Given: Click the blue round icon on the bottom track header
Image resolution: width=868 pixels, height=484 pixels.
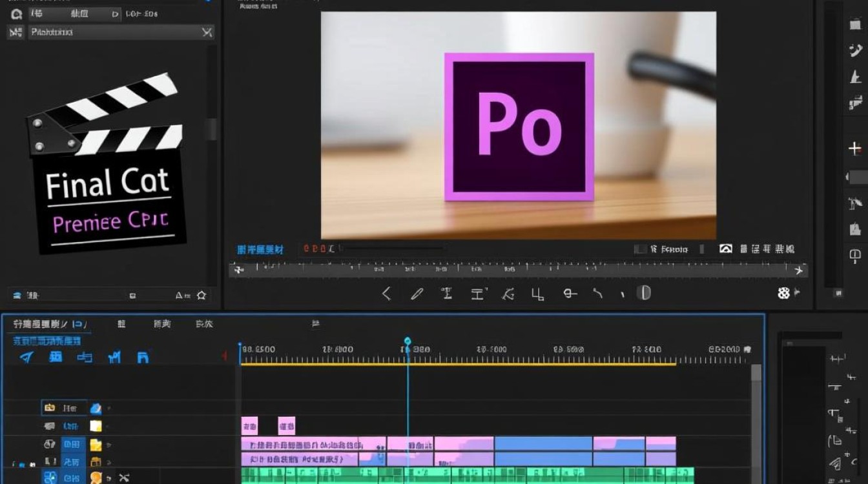Looking at the screenshot, I should (50, 478).
